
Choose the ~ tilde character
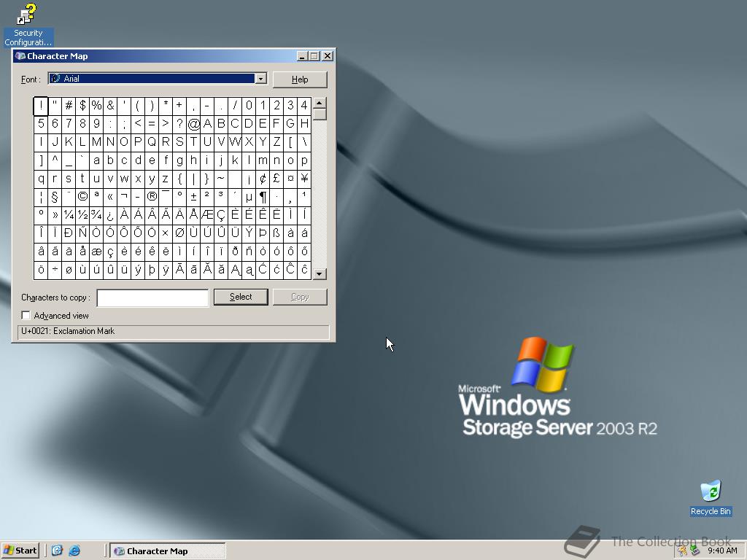tap(221, 179)
